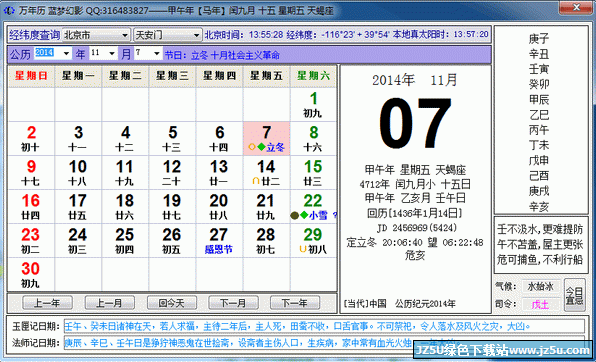Click the 星期三 column header

pos(172,76)
